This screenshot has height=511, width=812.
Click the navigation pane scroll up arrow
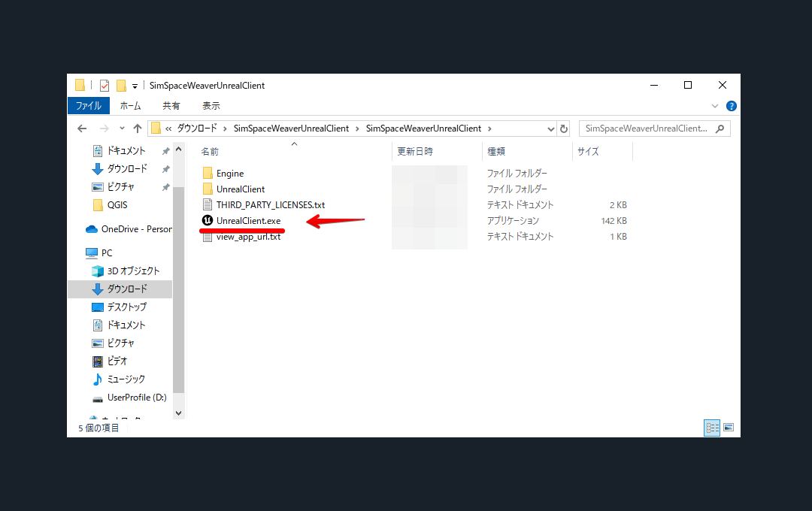coord(179,149)
